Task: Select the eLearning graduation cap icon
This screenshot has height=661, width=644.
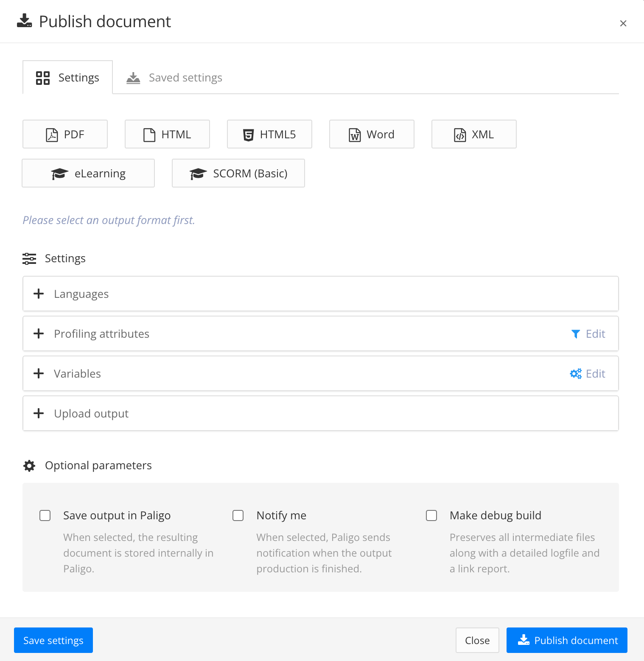Action: (59, 173)
